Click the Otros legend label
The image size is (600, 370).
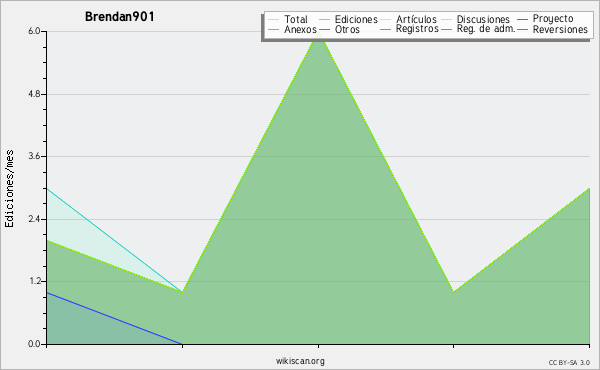tap(347, 29)
